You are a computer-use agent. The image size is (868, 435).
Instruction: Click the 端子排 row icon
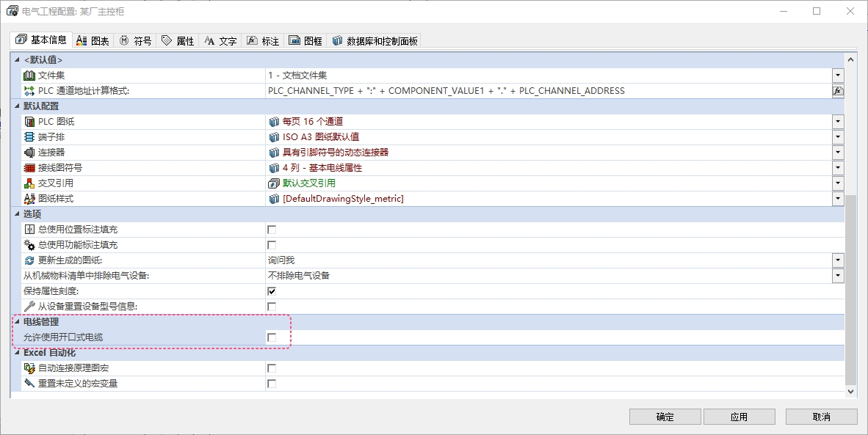[x=29, y=137]
